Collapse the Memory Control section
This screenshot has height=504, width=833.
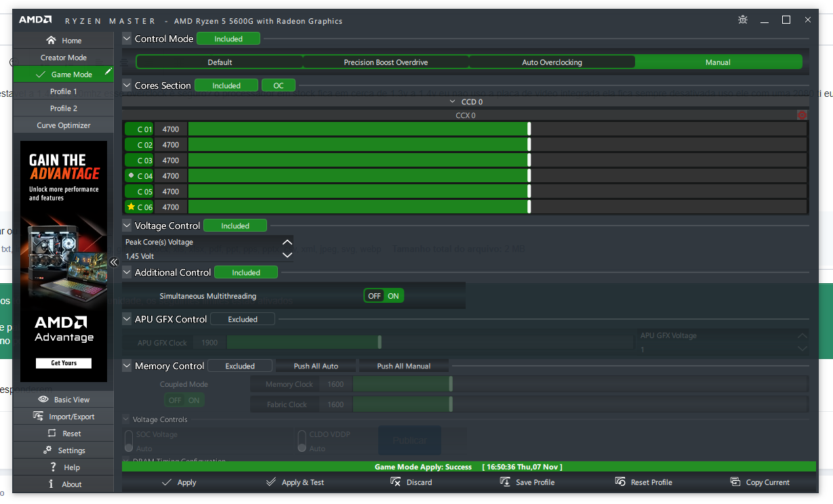click(x=127, y=366)
